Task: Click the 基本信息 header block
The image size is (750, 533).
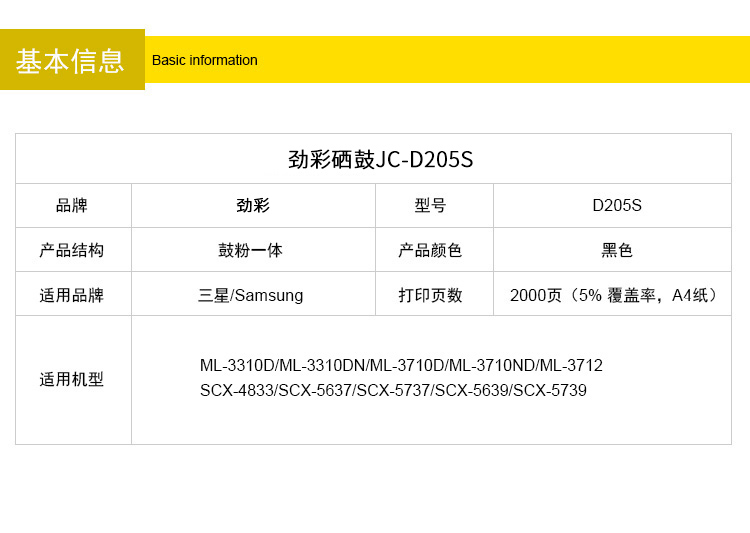Action: coord(71,60)
